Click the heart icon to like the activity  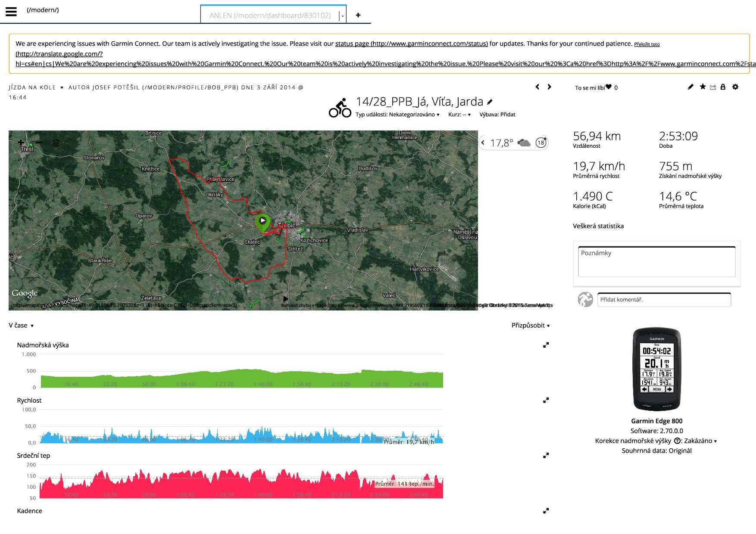609,87
